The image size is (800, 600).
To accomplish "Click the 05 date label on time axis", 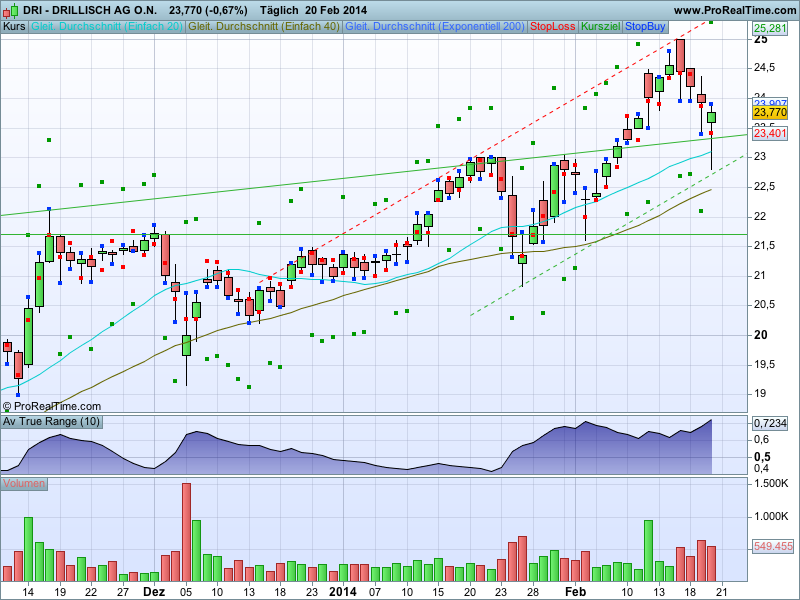I will tap(186, 592).
